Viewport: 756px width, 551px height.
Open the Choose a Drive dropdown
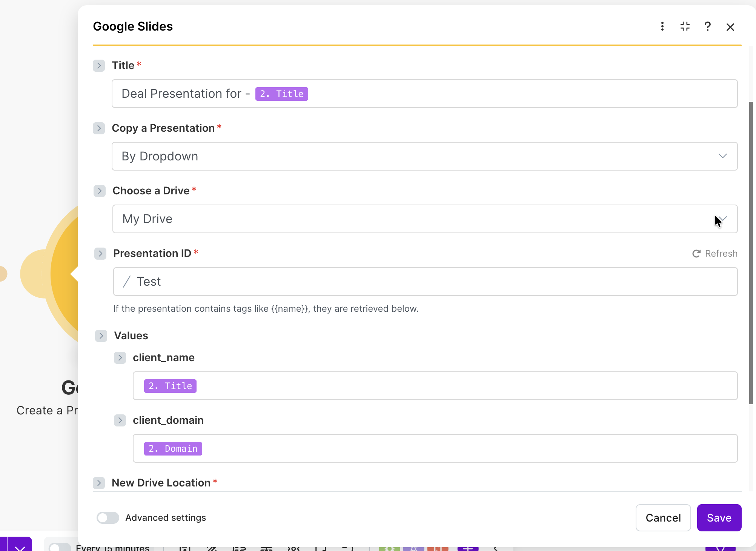[424, 219]
